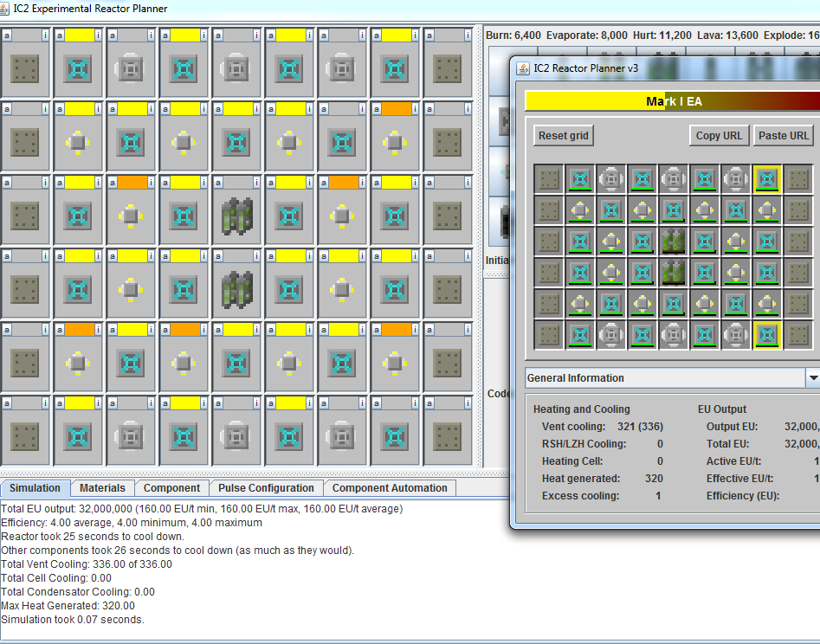Open info 'i' button of the upper fuel rod cell
Viewport: 820px width, 644px height.
pyautogui.click(x=257, y=183)
